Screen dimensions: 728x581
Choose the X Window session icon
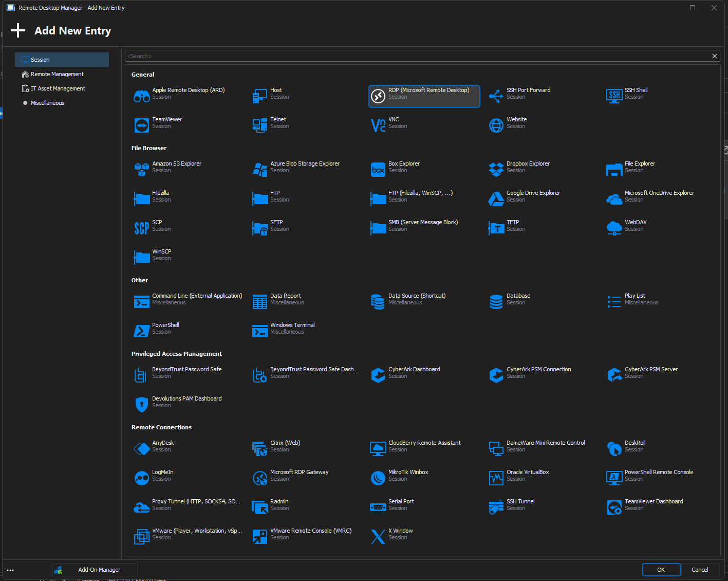[x=378, y=537]
